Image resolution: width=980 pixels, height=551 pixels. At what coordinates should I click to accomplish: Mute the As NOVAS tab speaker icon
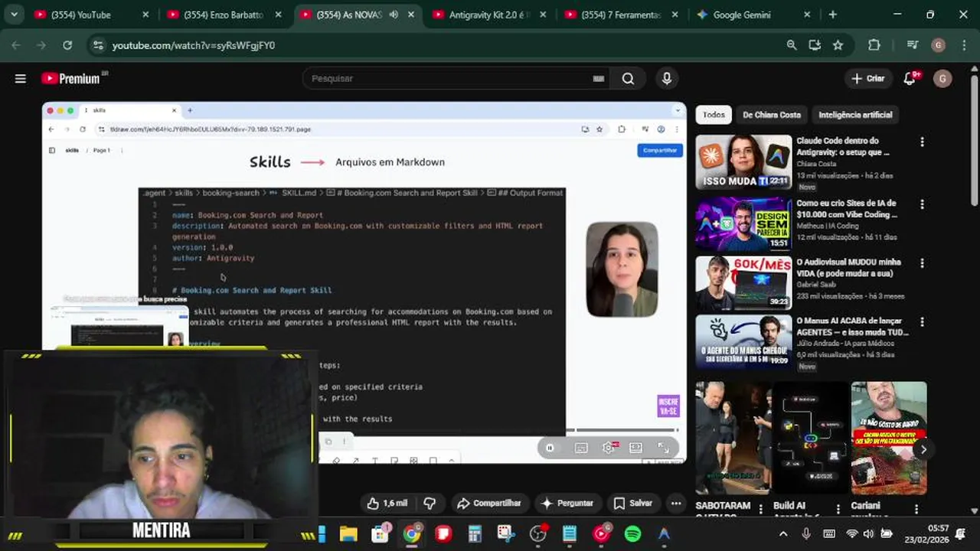(x=394, y=15)
